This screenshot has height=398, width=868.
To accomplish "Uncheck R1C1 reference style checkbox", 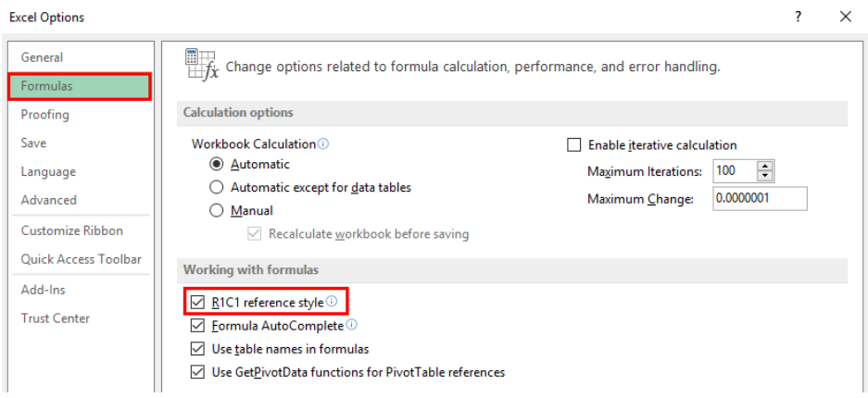I will 196,303.
